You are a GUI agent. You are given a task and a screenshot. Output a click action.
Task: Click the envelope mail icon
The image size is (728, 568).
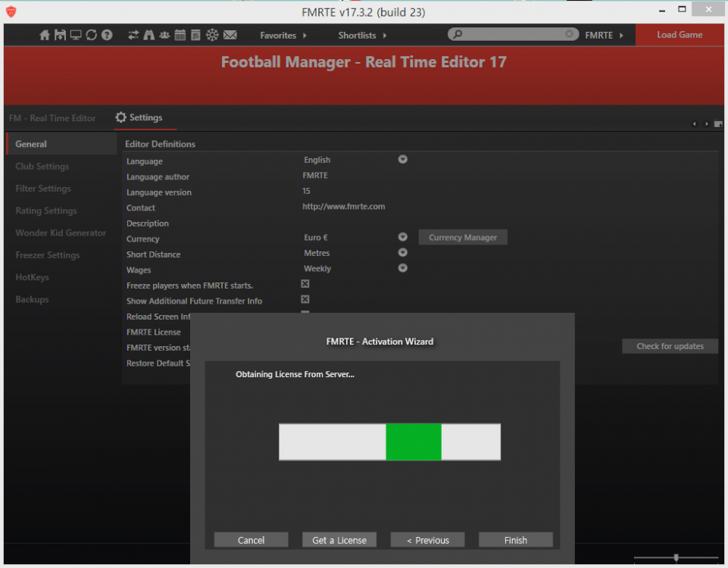point(230,35)
